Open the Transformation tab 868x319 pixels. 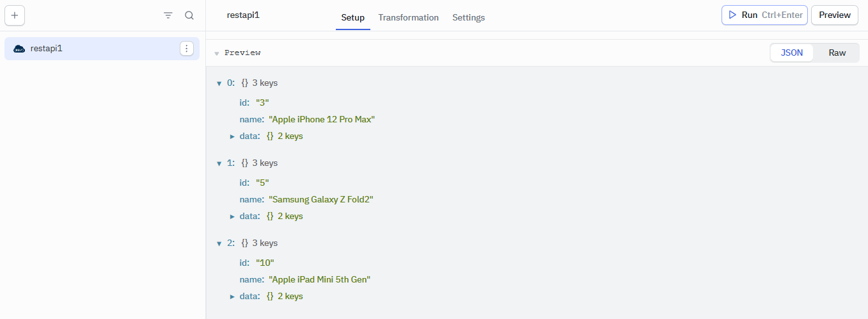tap(408, 17)
